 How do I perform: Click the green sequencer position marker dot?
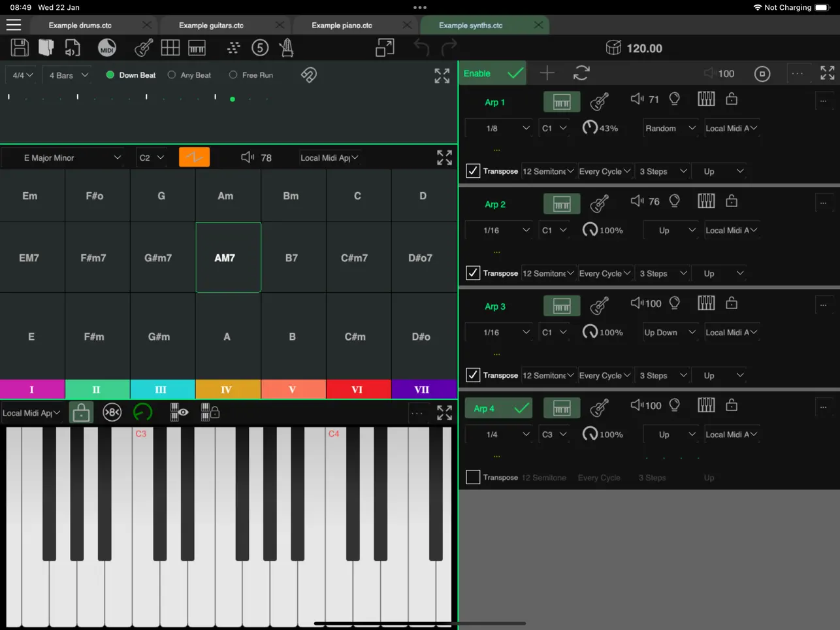pos(233,99)
